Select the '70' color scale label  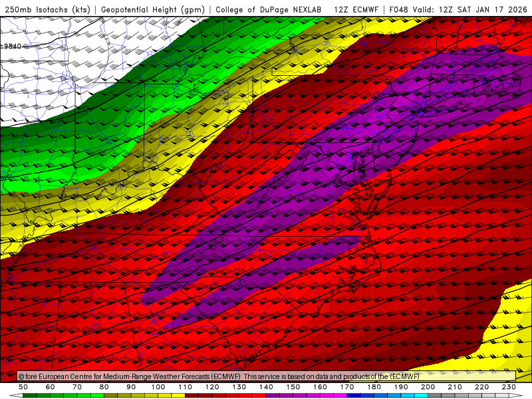pyautogui.click(x=77, y=387)
